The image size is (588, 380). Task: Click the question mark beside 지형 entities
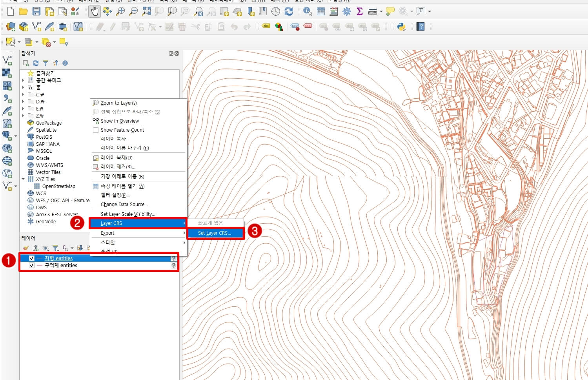(x=173, y=259)
